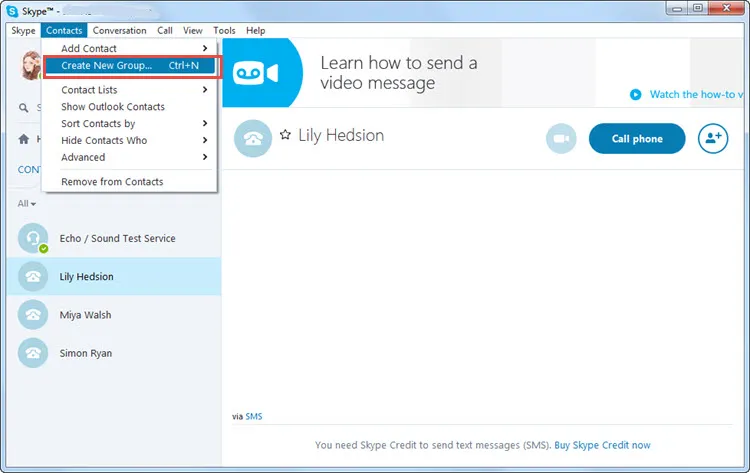Expand Contact Lists submenu
The height and width of the screenshot is (473, 750).
[130, 90]
